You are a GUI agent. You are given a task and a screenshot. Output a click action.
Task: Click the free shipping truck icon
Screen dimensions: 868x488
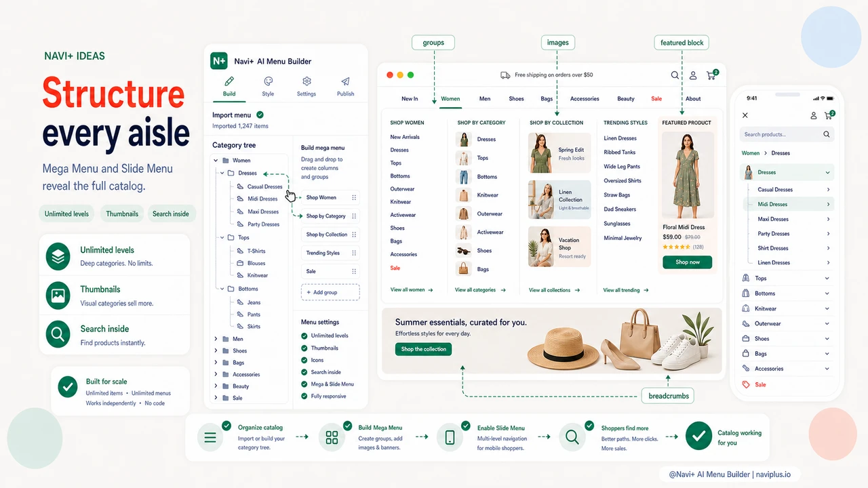(505, 75)
